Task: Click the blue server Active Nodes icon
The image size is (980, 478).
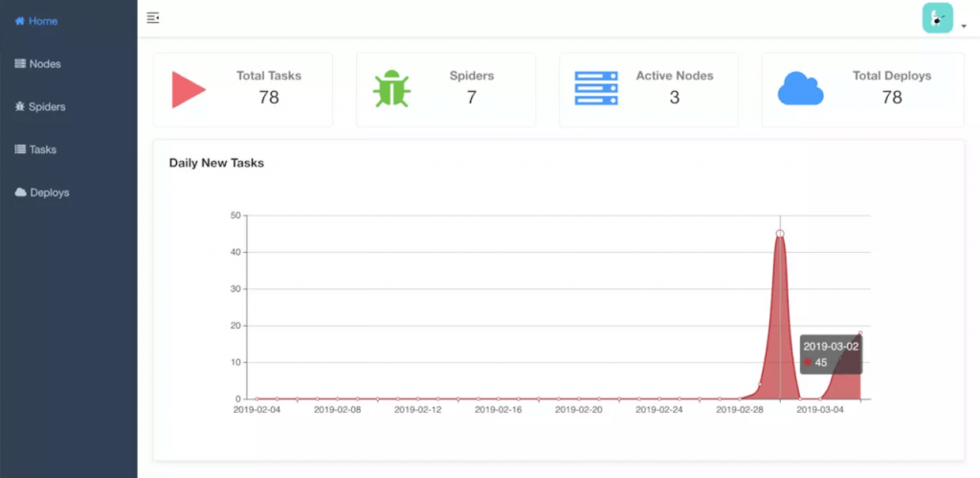Action: click(596, 88)
